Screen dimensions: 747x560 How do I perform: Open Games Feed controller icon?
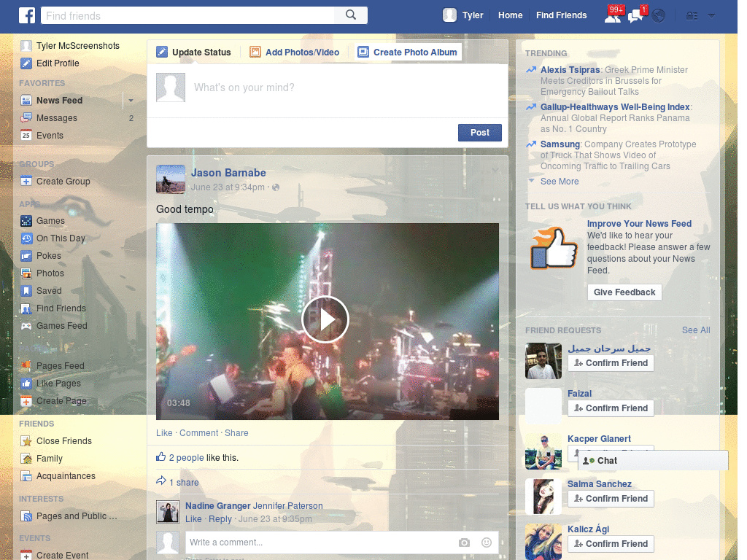(26, 326)
